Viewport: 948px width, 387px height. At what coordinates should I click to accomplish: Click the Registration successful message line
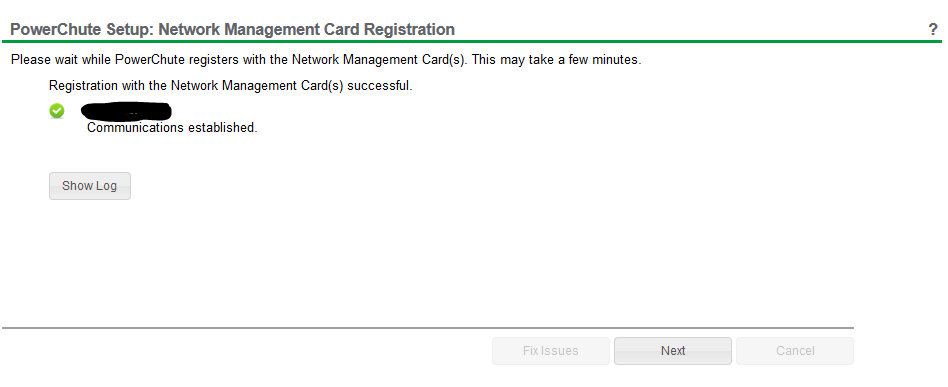(230, 86)
